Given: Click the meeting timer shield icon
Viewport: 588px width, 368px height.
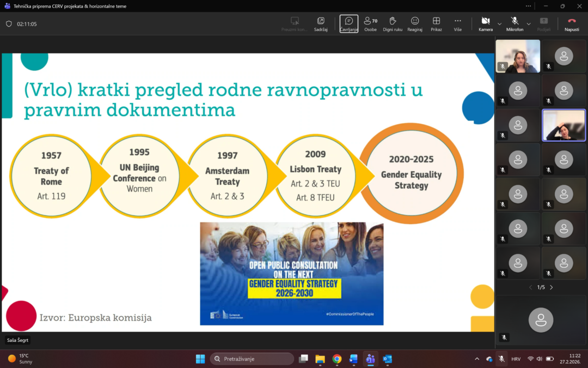Looking at the screenshot, I should [8, 23].
